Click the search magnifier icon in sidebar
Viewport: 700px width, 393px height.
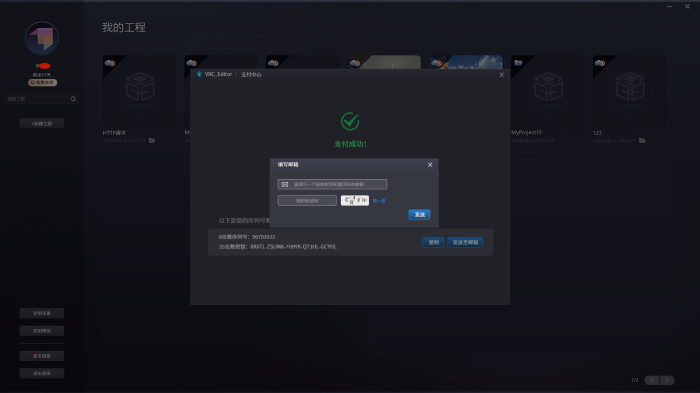click(73, 99)
